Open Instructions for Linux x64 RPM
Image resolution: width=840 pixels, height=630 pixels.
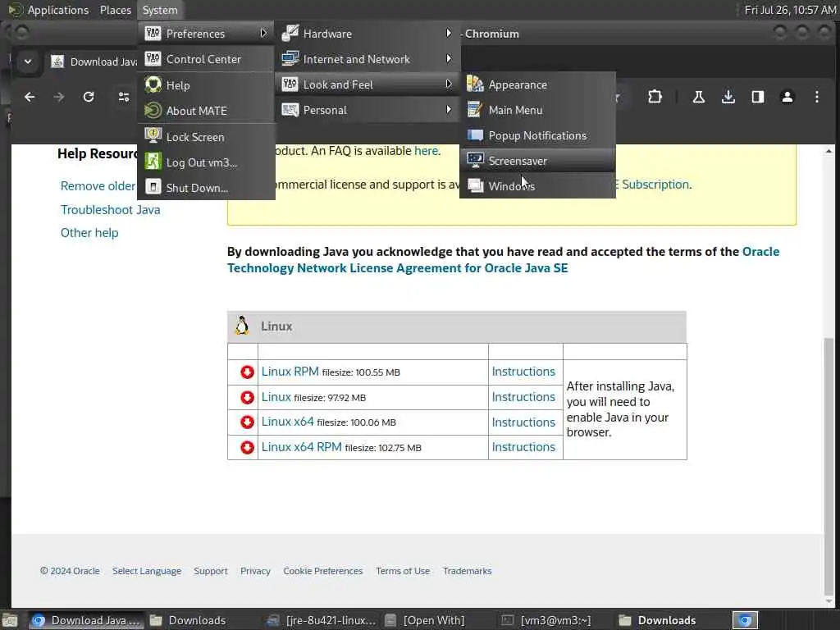(x=523, y=447)
